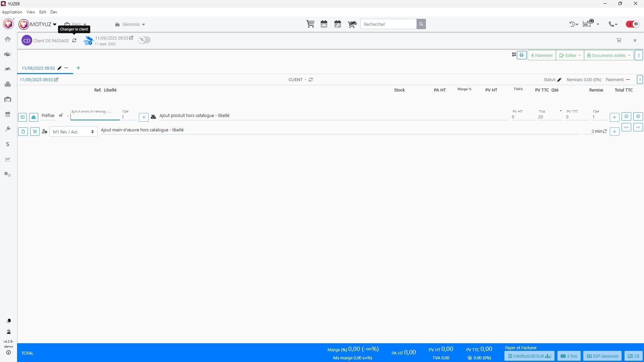Click the shopping cart icon in top toolbar

click(x=310, y=24)
